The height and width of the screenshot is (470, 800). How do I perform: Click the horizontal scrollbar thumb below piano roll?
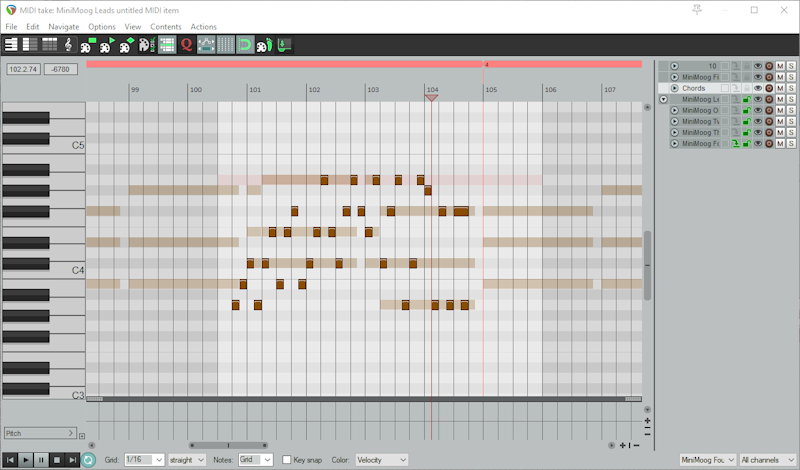[x=228, y=445]
